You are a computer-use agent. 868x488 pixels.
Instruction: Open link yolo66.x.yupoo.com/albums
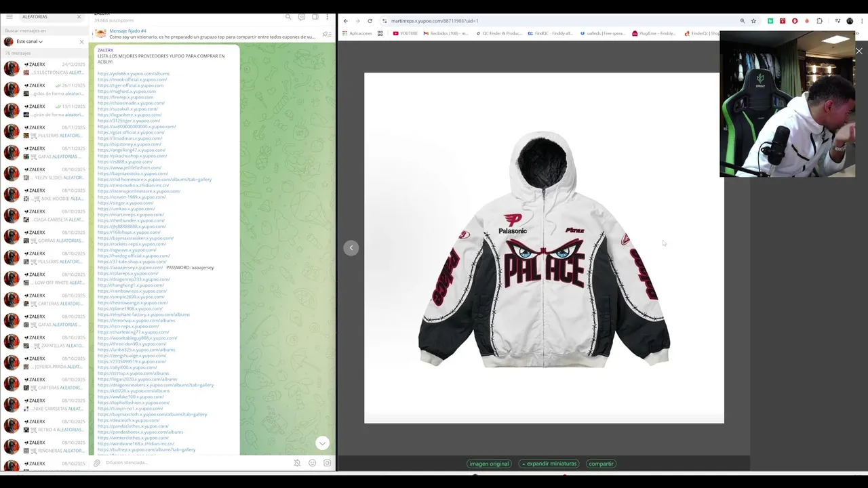[133, 73]
